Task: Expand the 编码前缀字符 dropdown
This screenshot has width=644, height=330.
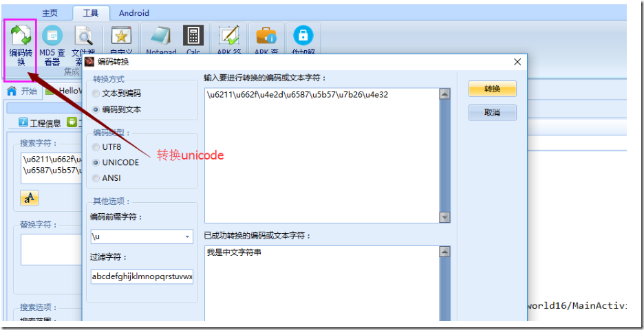Action: [x=187, y=236]
